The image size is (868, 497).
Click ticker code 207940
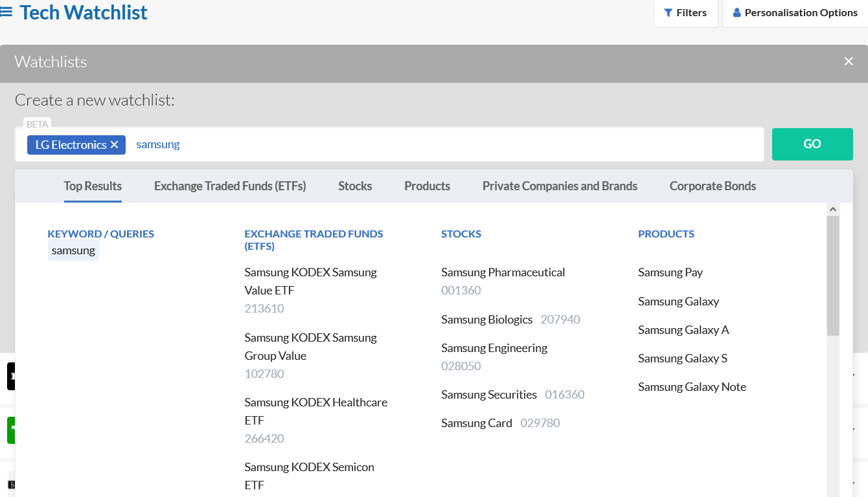point(560,320)
